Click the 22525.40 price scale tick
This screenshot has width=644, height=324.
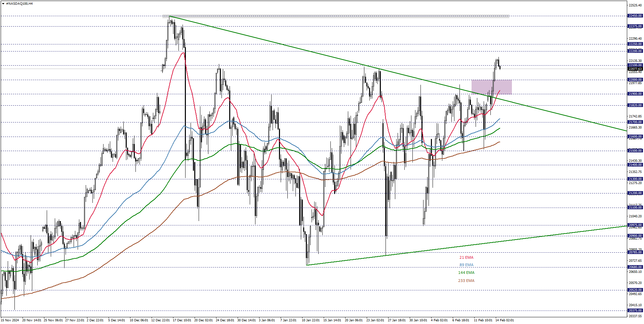[x=635, y=5]
